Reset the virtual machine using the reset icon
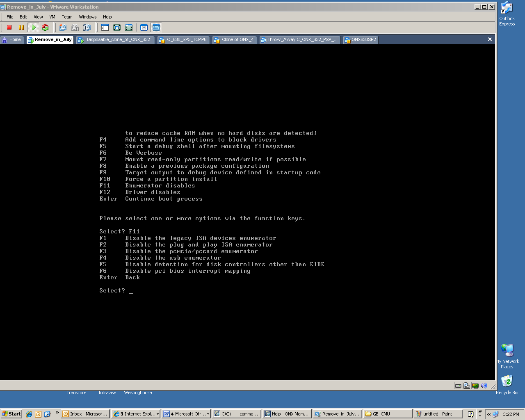The height and width of the screenshot is (420, 525). (45, 27)
